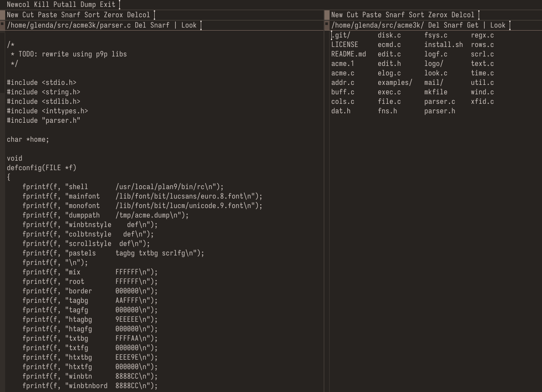Click Zerox in the left column tag
The width and height of the screenshot is (542, 392).
(113, 15)
